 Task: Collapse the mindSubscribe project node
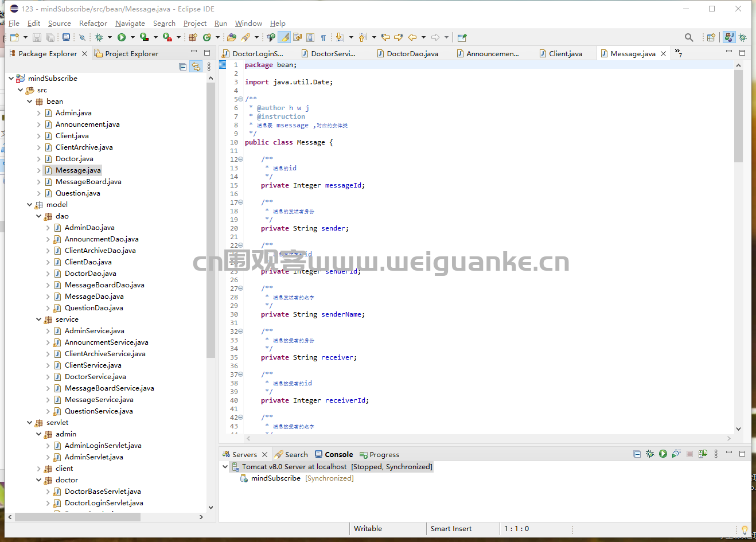point(11,78)
